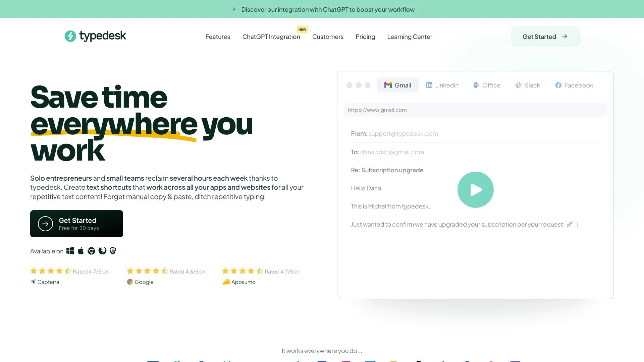This screenshot has width=644, height=362.
Task: Click the Customers navigation link
Action: click(x=328, y=36)
